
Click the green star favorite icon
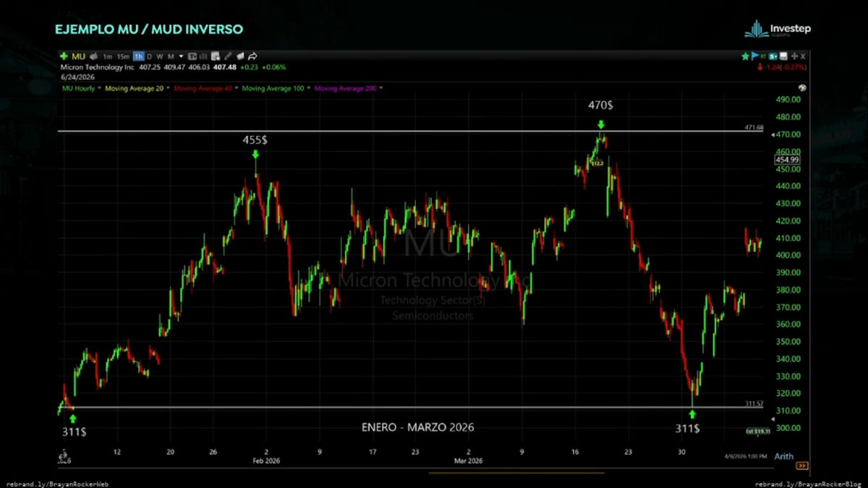click(x=745, y=56)
